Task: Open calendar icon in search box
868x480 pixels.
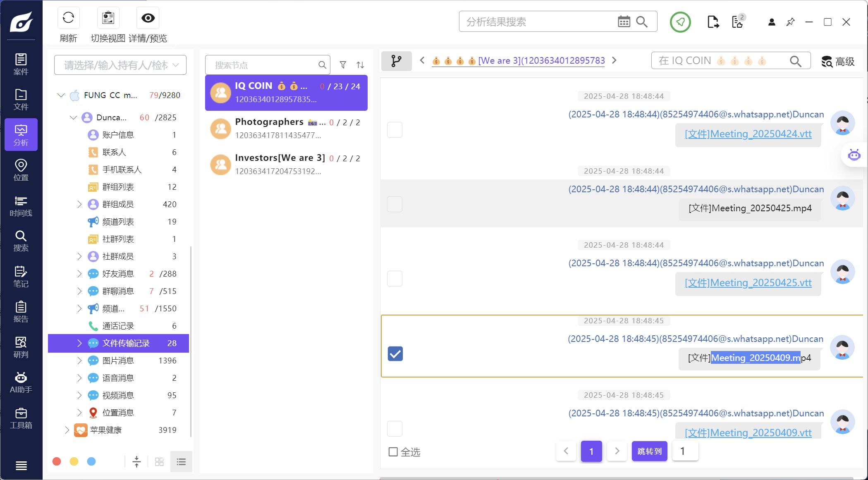Action: pos(624,21)
